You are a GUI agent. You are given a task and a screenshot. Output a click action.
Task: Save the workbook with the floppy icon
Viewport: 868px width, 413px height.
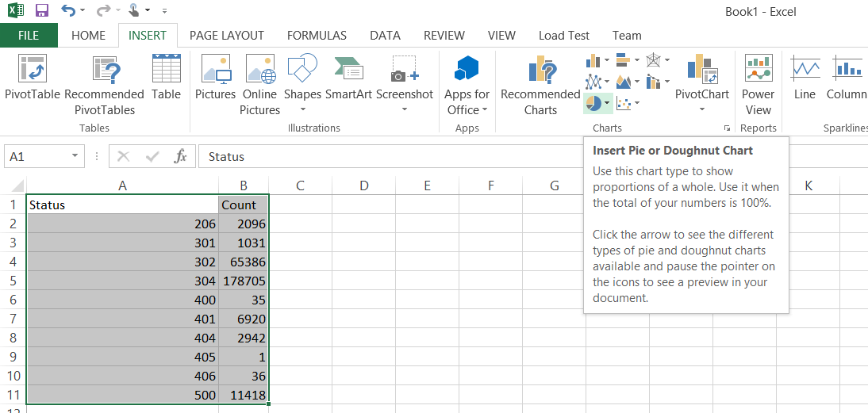point(41,10)
